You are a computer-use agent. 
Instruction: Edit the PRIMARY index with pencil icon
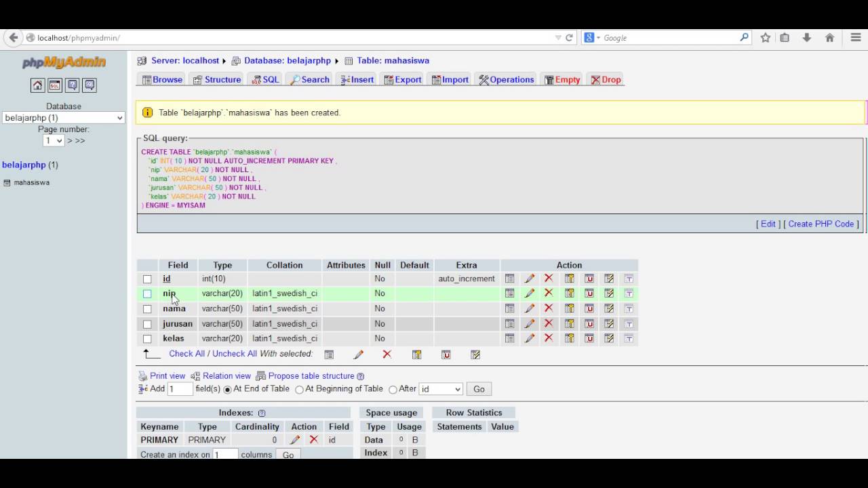click(x=295, y=440)
